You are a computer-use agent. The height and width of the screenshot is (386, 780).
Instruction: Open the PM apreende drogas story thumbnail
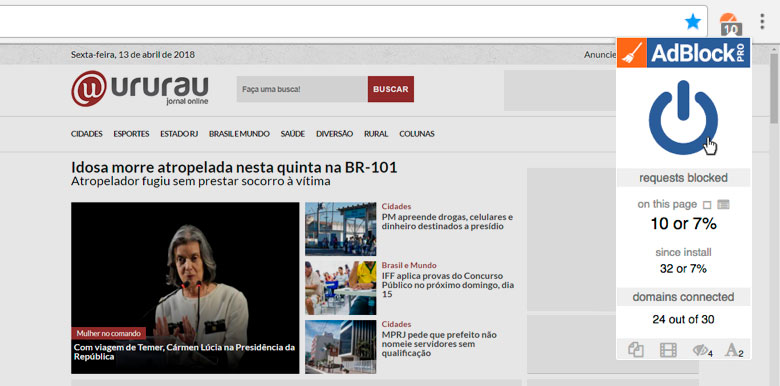340,229
